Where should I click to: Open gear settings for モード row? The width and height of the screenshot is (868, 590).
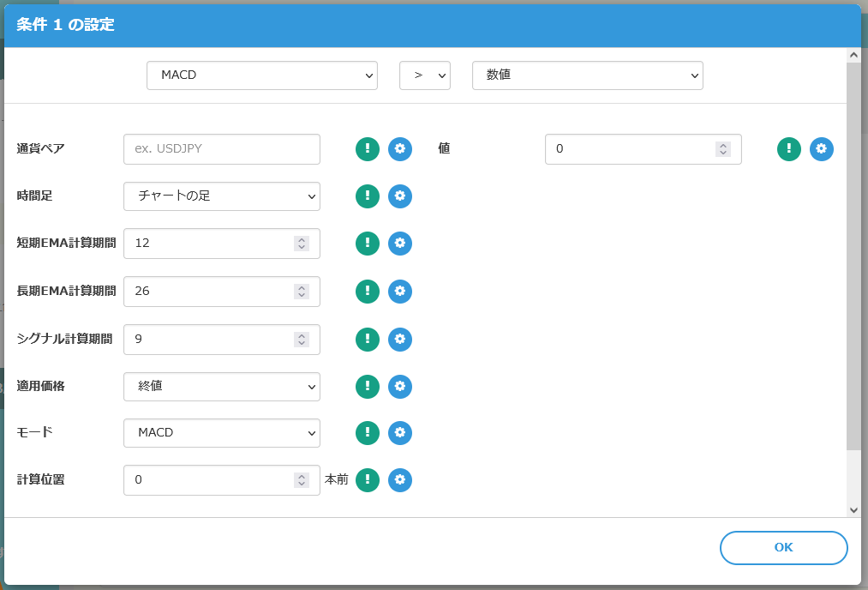tap(400, 433)
